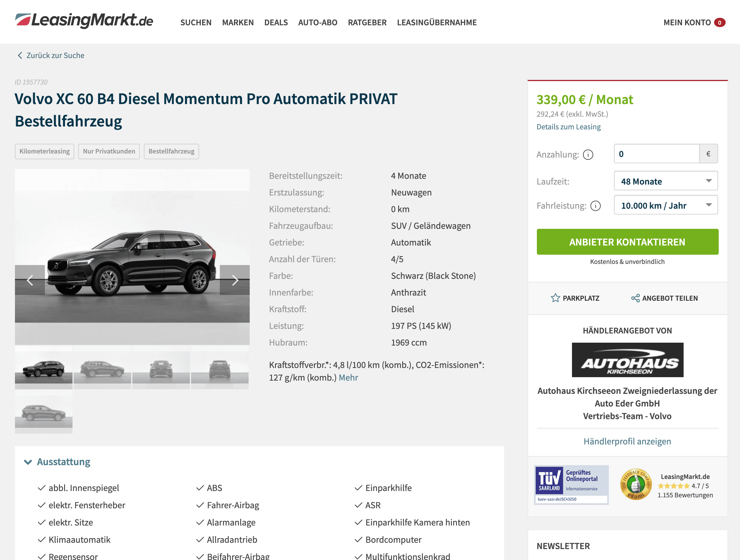Open the LeasingMarkt.de logo homepage
Viewport: 740px width, 560px height.
click(x=84, y=21)
